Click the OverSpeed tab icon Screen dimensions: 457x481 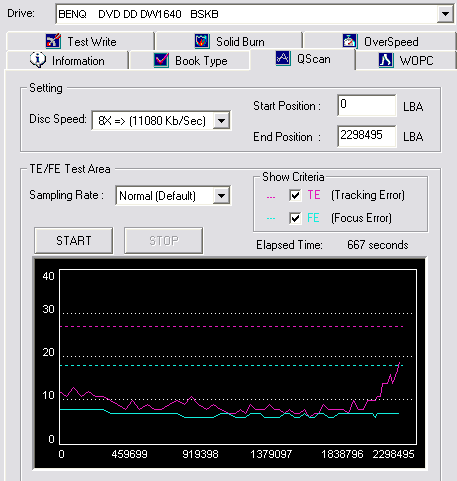click(350, 41)
